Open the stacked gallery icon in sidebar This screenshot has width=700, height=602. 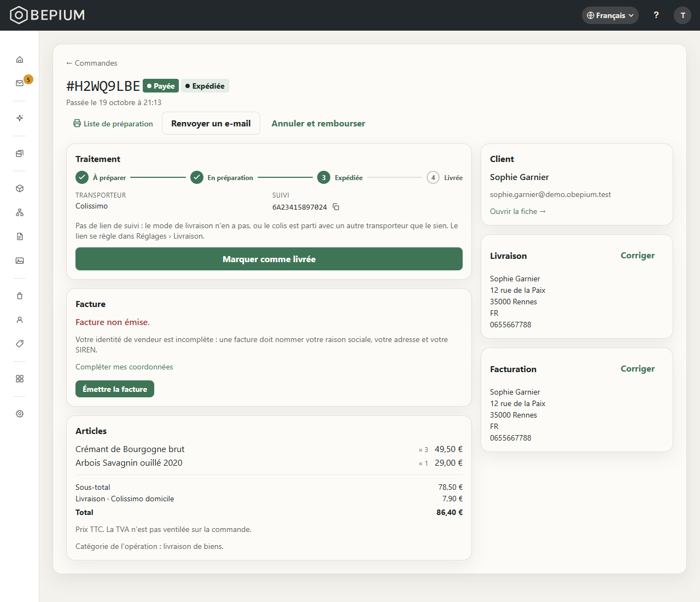point(20,153)
